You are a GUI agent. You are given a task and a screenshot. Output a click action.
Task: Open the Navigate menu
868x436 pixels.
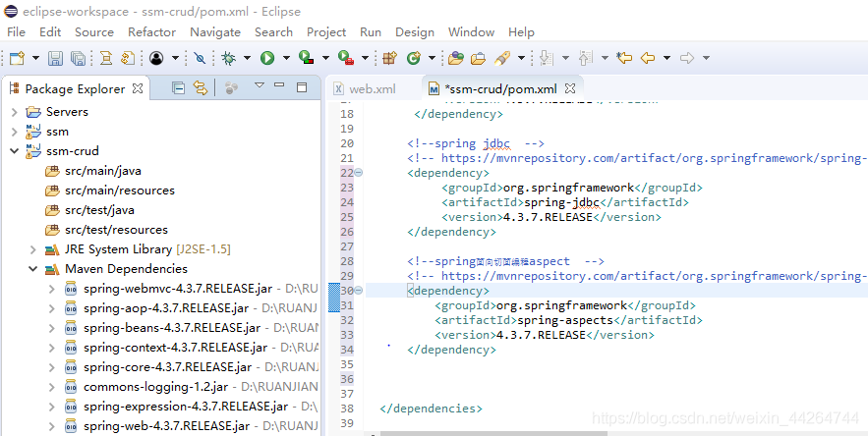(x=215, y=32)
